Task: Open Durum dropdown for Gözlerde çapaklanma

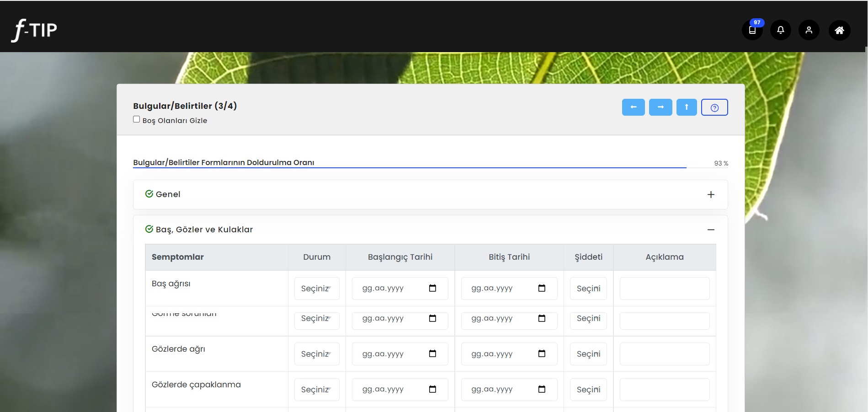Action: [317, 390]
